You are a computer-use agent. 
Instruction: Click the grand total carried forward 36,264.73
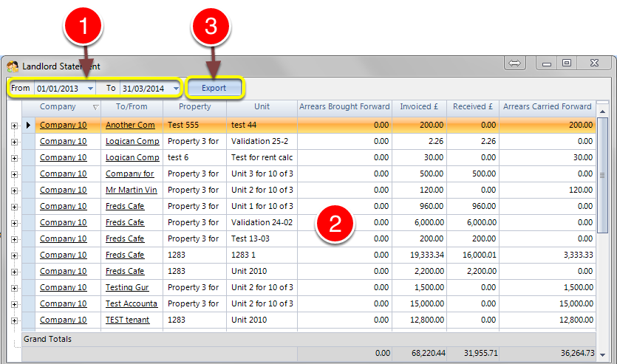tap(577, 354)
